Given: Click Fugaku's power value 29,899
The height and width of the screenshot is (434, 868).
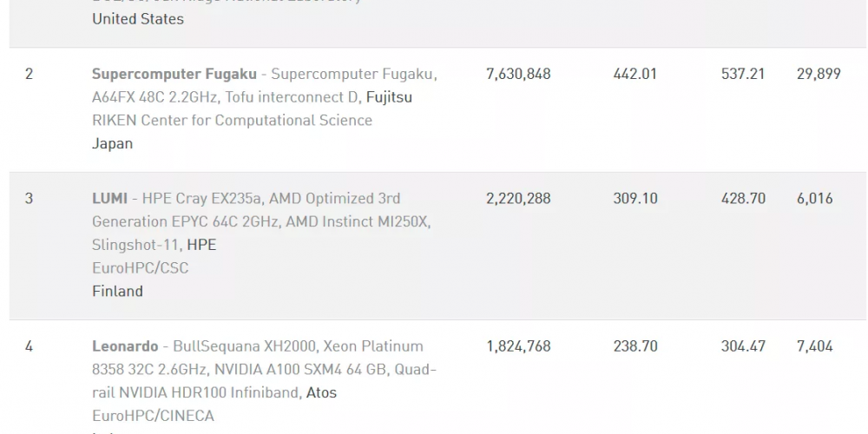Looking at the screenshot, I should [819, 74].
